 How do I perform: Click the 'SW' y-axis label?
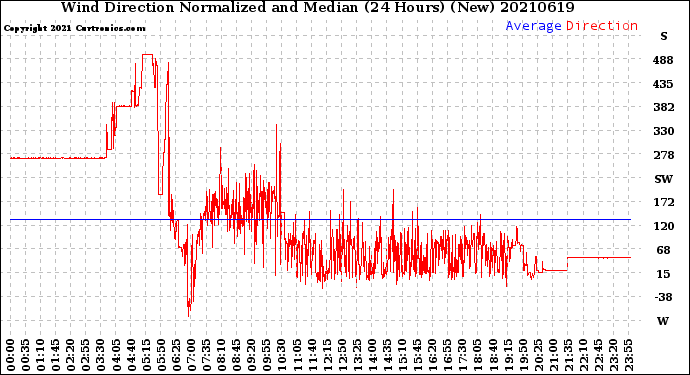pyautogui.click(x=664, y=179)
